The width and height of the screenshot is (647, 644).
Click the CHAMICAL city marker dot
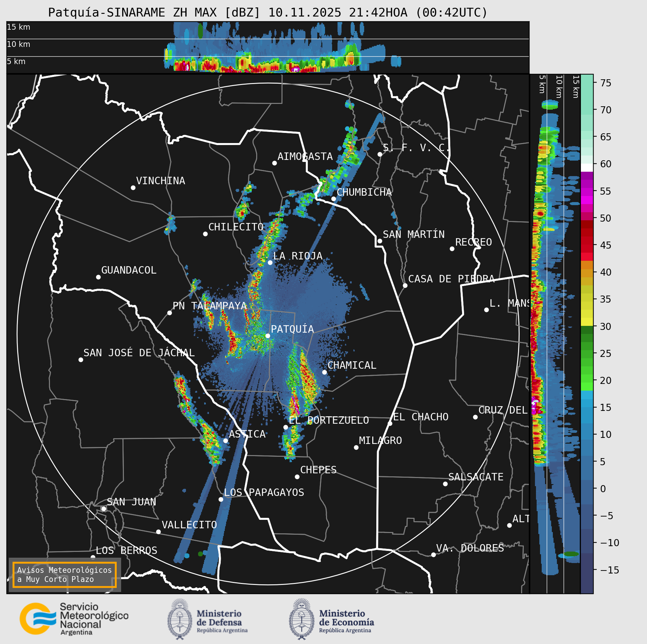pos(324,372)
